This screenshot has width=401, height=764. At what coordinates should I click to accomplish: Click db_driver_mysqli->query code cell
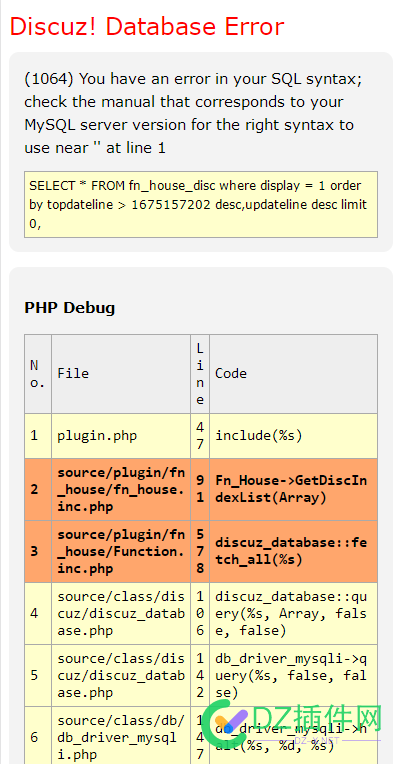click(x=293, y=675)
